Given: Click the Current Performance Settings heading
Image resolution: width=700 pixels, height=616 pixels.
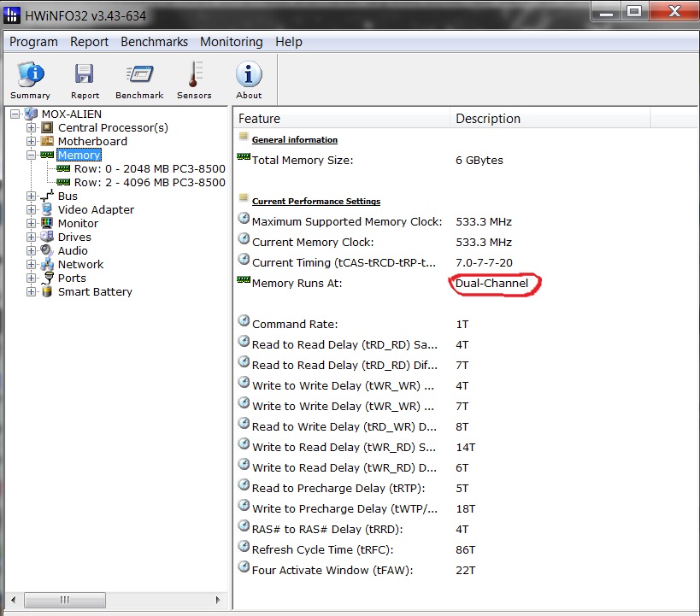Looking at the screenshot, I should click(316, 202).
